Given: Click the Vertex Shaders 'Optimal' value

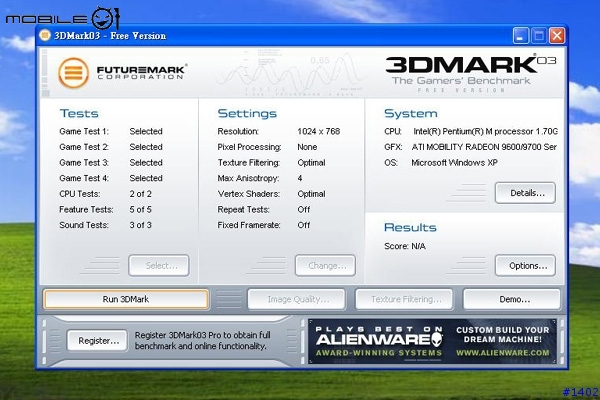Looking at the screenshot, I should point(311,194).
